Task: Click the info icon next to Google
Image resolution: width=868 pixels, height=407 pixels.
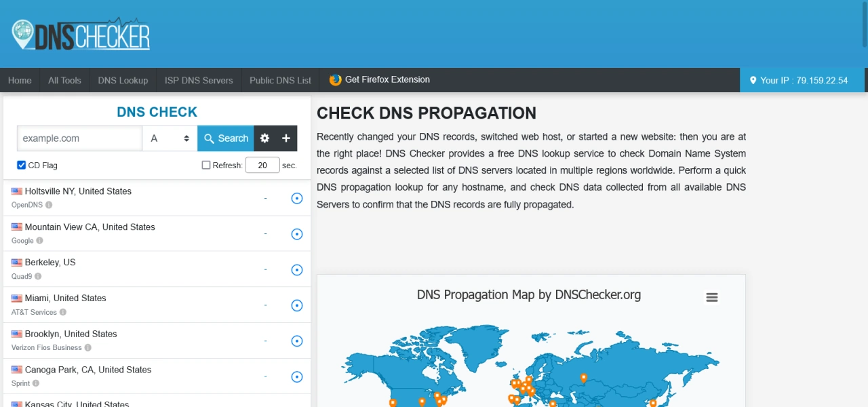Action: [x=39, y=241]
